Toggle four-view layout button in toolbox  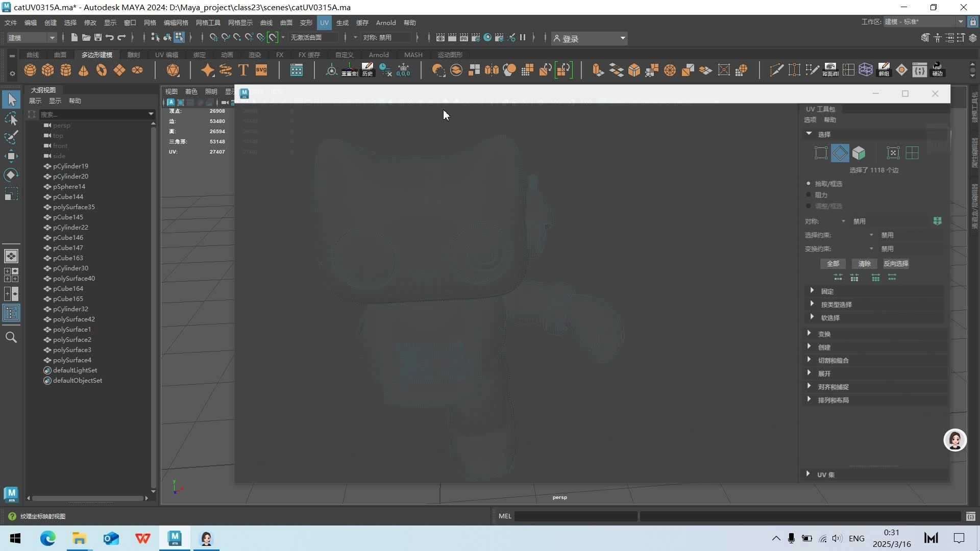[11, 275]
